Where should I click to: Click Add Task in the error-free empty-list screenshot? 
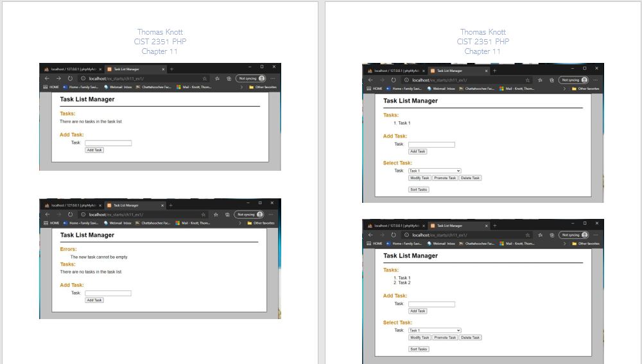(94, 150)
